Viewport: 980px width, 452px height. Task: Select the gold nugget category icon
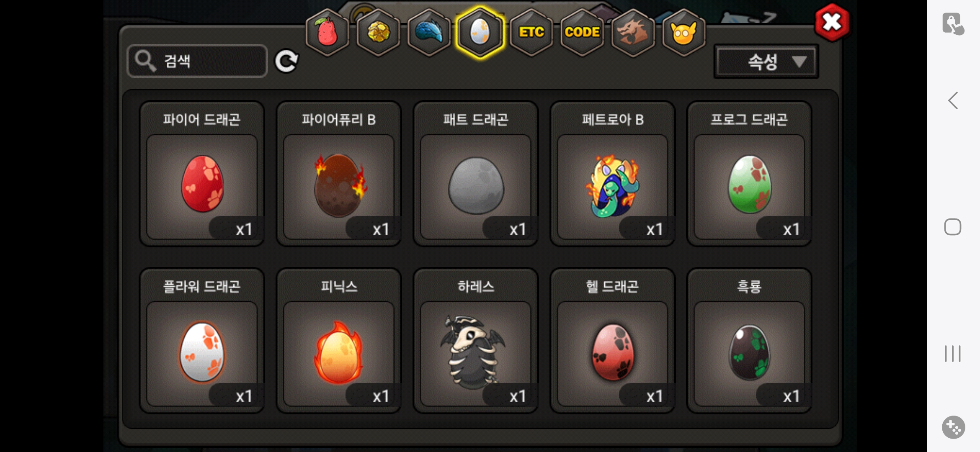pyautogui.click(x=378, y=32)
